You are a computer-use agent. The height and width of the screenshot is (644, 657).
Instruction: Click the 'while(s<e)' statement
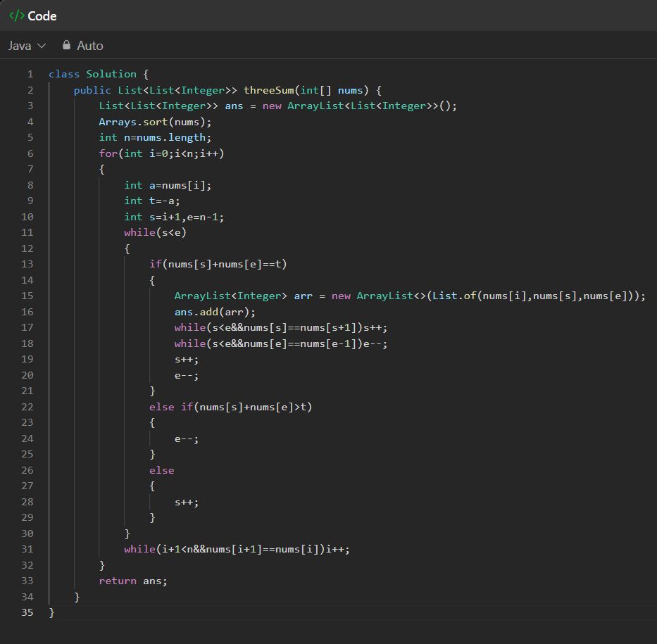(x=156, y=232)
